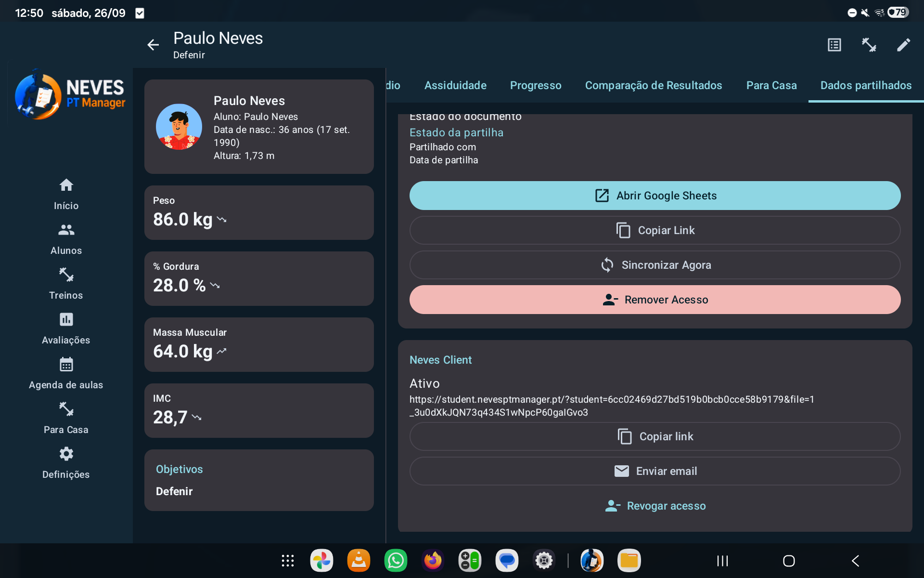Go back using the arrow icon
The image size is (924, 578).
153,45
